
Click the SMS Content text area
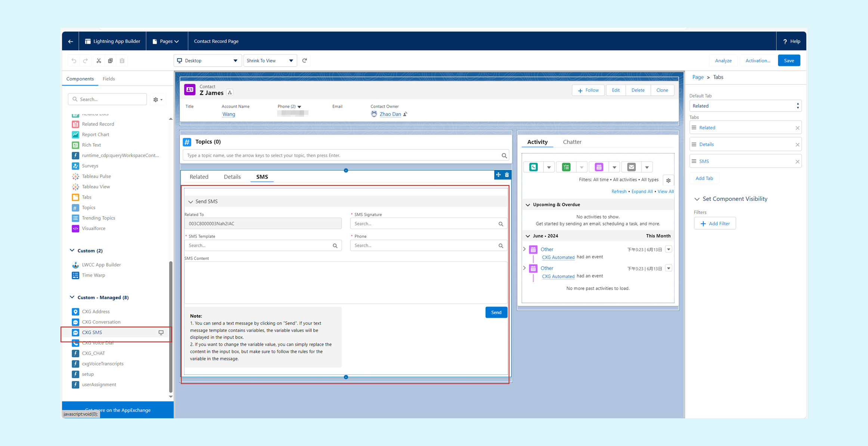346,283
